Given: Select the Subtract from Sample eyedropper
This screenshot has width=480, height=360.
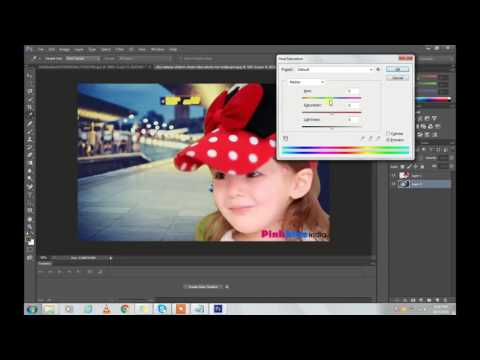Looking at the screenshot, I should [x=378, y=138].
